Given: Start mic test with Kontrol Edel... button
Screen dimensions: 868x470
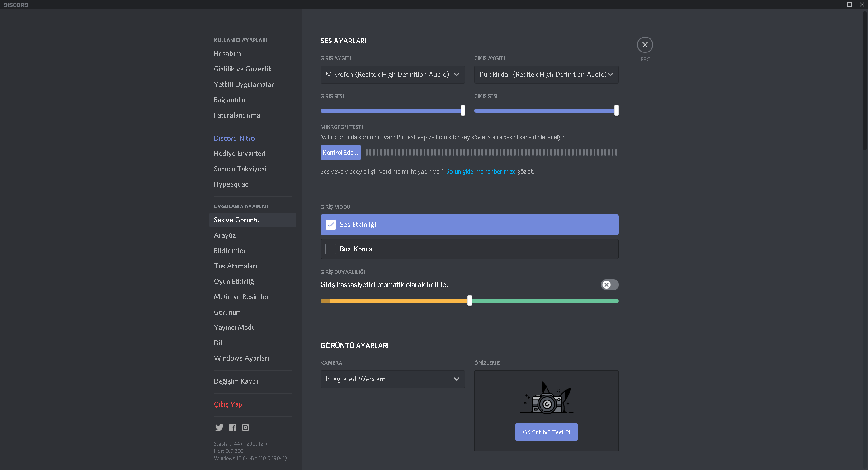Looking at the screenshot, I should (341, 152).
